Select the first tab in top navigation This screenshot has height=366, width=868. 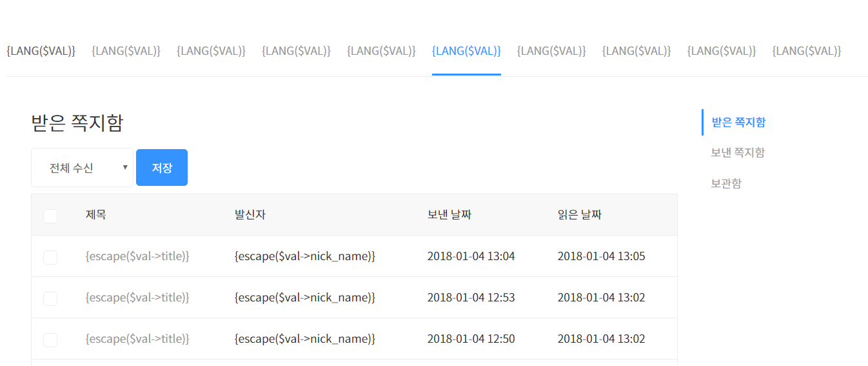(x=41, y=51)
